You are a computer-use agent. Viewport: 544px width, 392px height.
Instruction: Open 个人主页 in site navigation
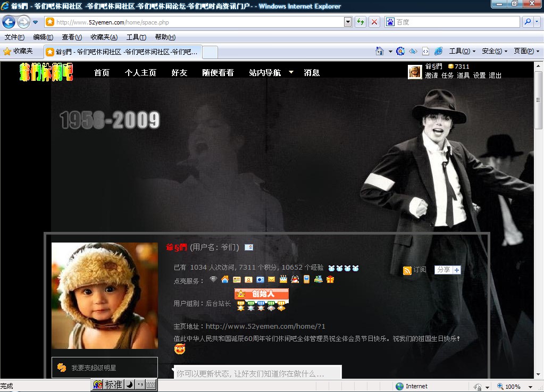click(140, 72)
